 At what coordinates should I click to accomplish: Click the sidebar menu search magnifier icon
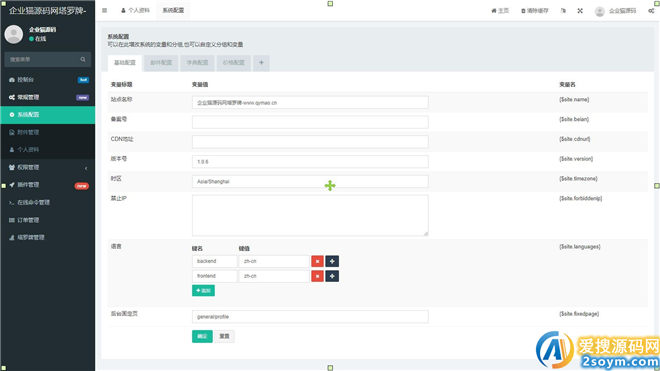click(x=83, y=59)
